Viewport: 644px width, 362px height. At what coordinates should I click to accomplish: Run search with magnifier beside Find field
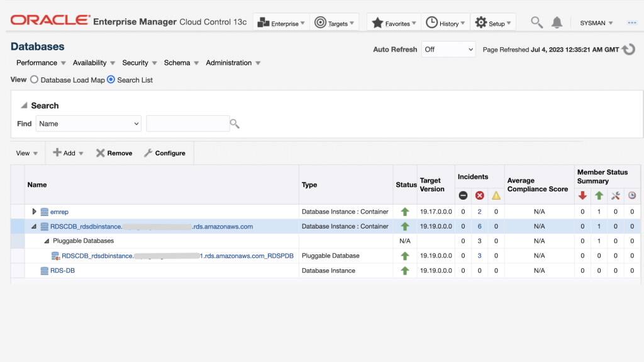235,123
